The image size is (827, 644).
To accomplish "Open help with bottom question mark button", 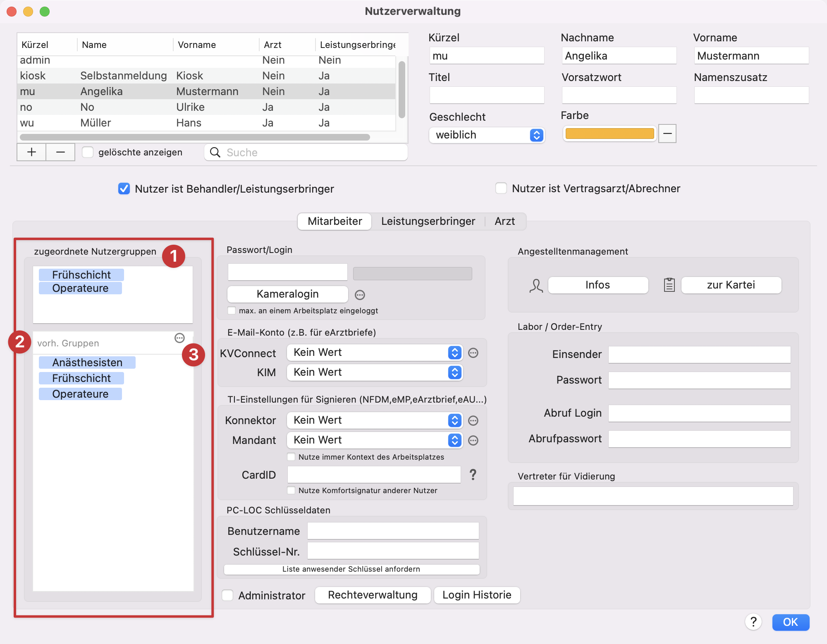I will [x=753, y=622].
